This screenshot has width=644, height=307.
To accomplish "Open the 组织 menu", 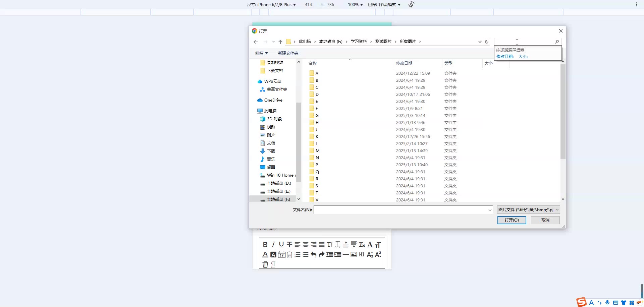I will pyautogui.click(x=261, y=53).
